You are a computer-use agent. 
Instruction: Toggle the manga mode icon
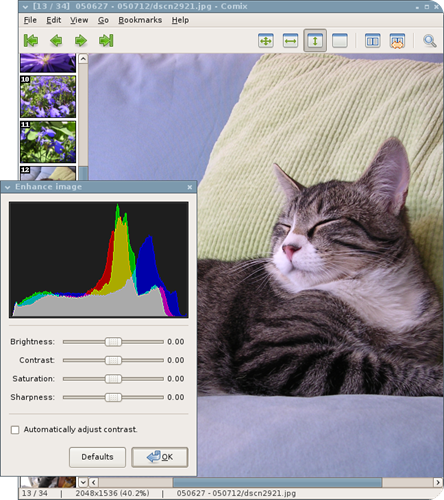(x=397, y=41)
